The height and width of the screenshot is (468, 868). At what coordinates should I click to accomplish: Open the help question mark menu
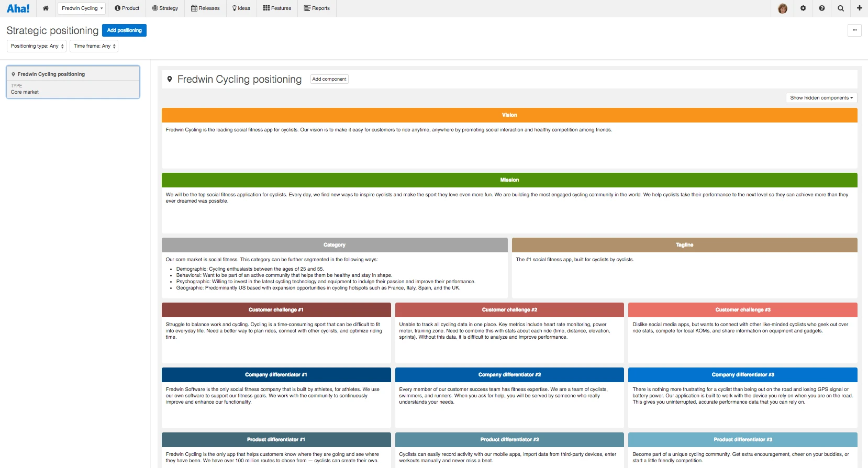coord(822,8)
